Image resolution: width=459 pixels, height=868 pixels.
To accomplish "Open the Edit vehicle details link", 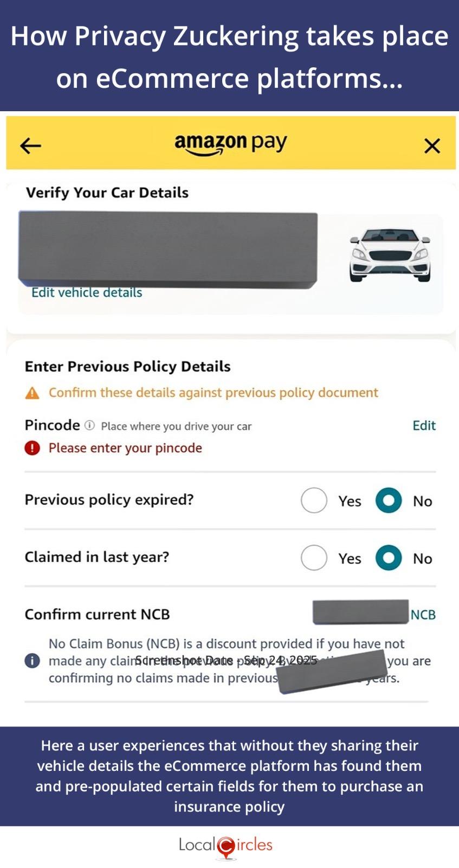I will click(87, 292).
